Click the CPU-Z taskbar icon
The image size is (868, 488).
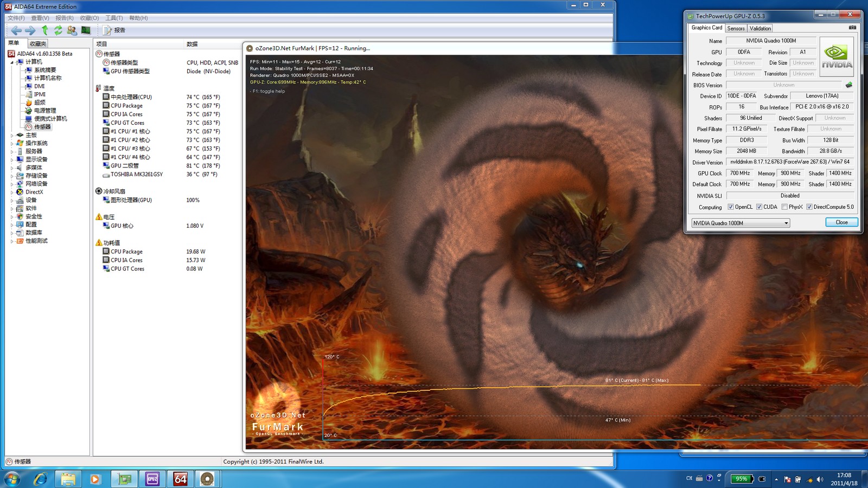coord(152,479)
